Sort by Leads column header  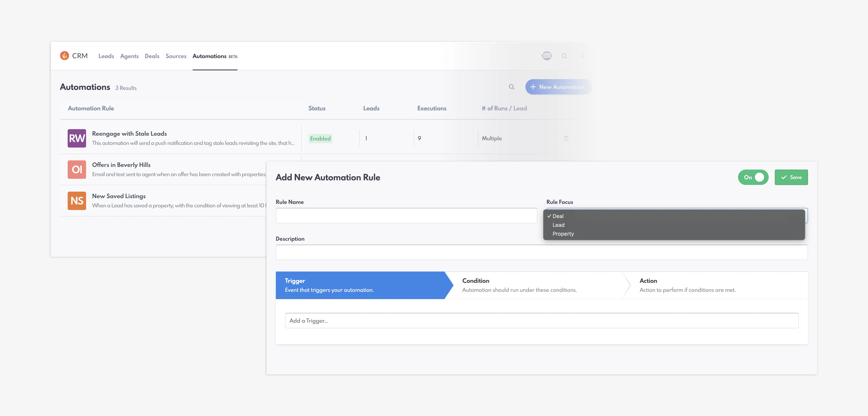tap(371, 108)
